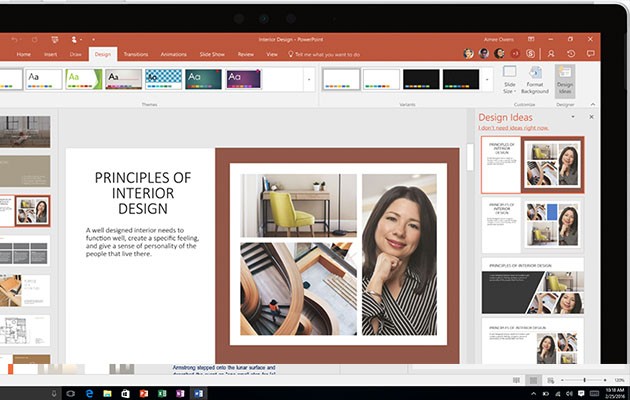The image size is (630, 400).
Task: Apply the gray-beige 'Aa' theme with brown bar
Action: coord(124,79)
